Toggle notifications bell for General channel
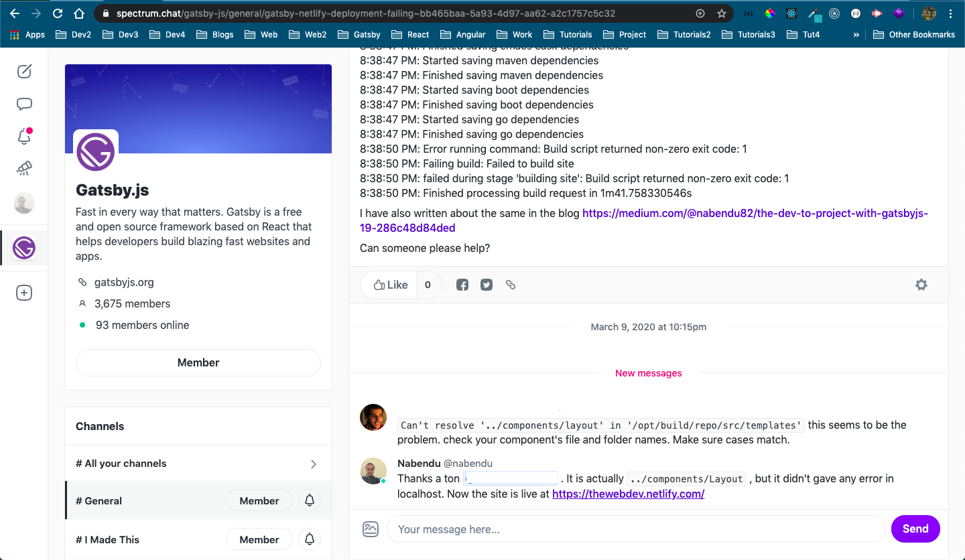This screenshot has height=560, width=965. (310, 500)
